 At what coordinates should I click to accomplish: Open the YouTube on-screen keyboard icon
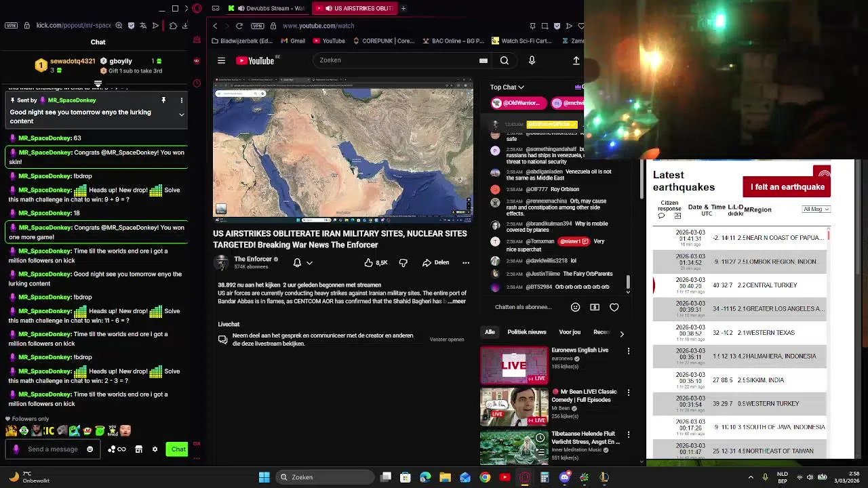click(483, 60)
